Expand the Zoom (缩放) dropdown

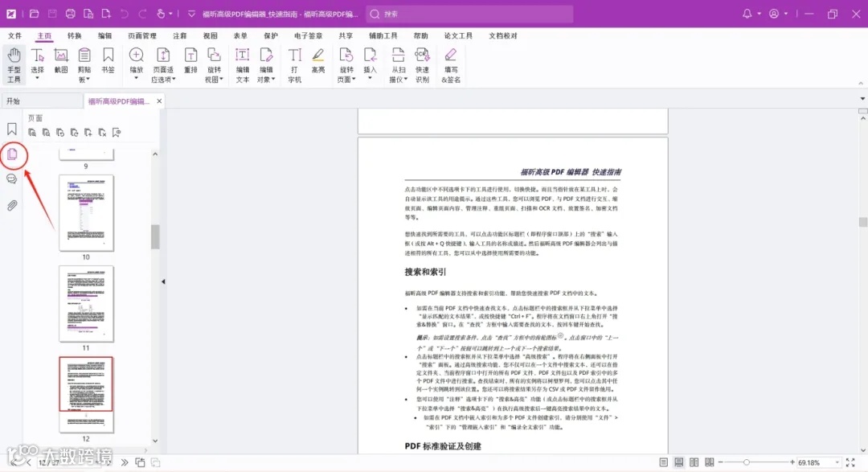pos(136,79)
